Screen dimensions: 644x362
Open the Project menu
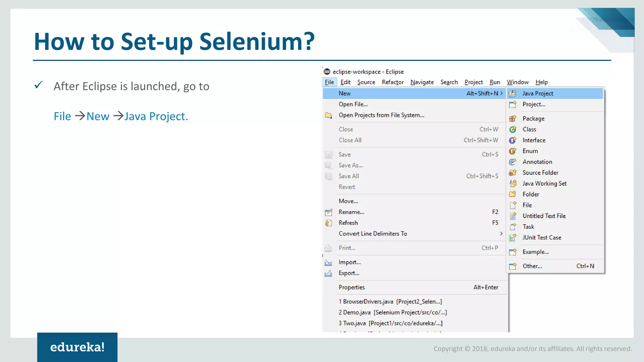click(474, 82)
